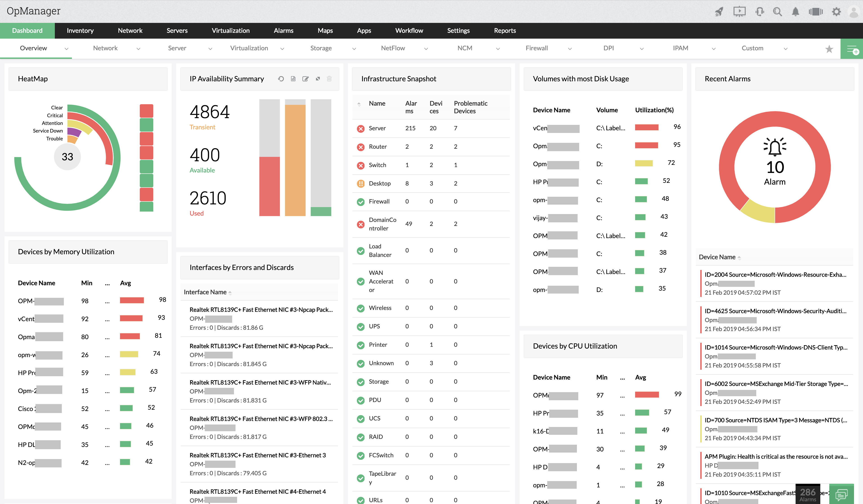Expand the Overview dashboard dropdown
863x504 pixels.
[67, 48]
